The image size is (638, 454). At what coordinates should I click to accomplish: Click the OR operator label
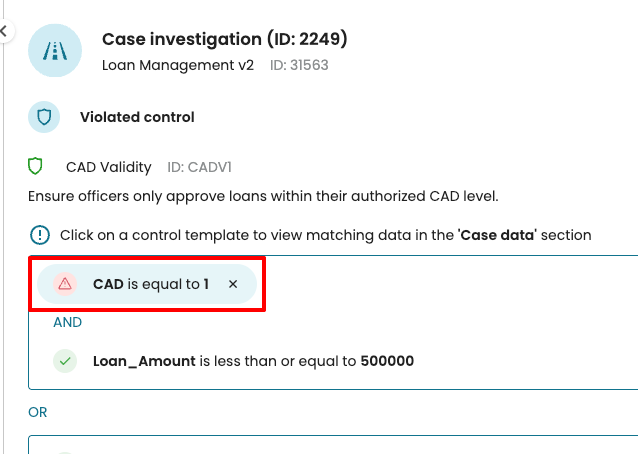pyautogui.click(x=38, y=412)
